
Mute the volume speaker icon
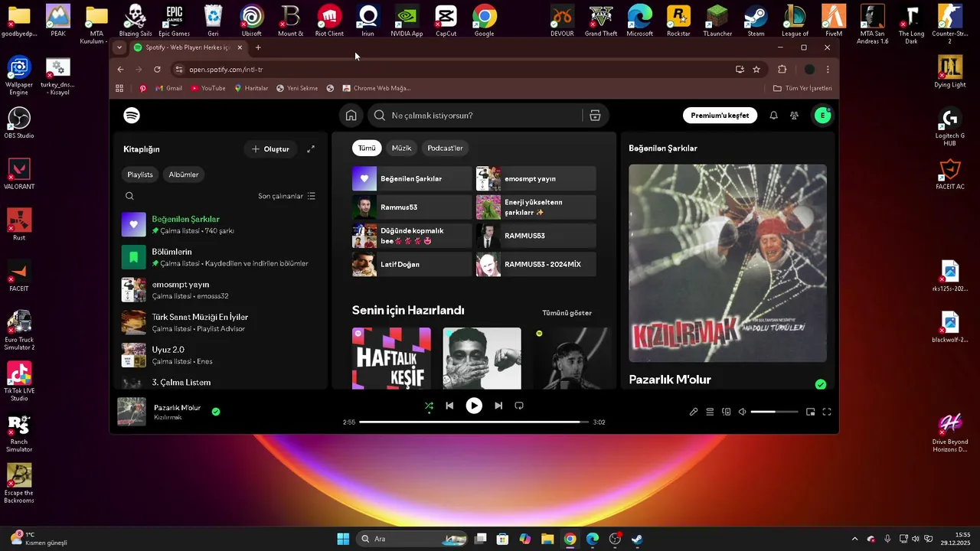[x=742, y=412]
